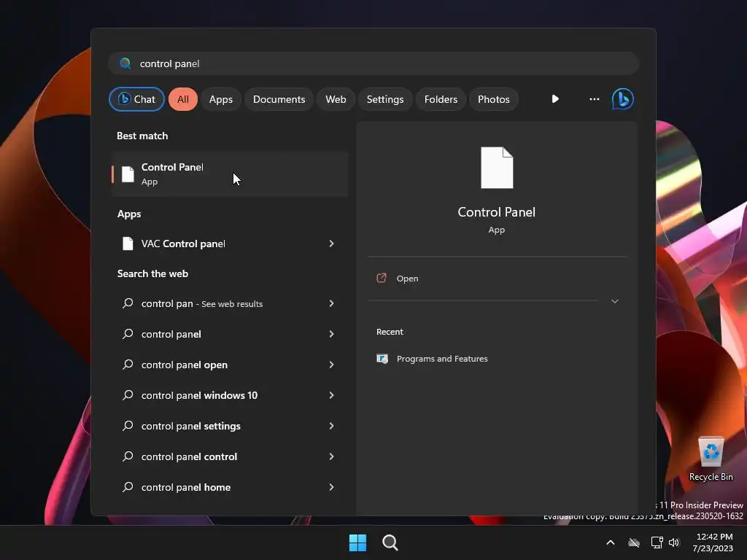Screen dimensions: 747x560
Task: Open Control Panel best match result
Action: [x=230, y=174]
